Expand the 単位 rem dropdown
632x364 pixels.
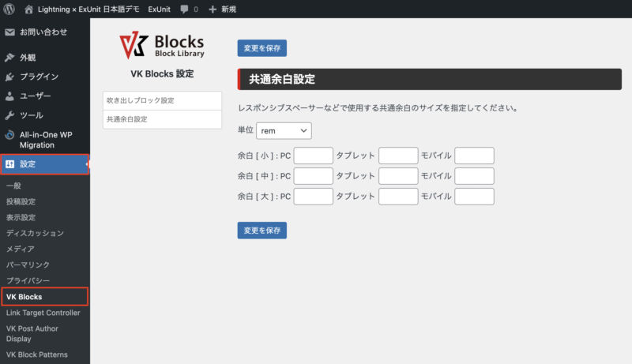(284, 130)
